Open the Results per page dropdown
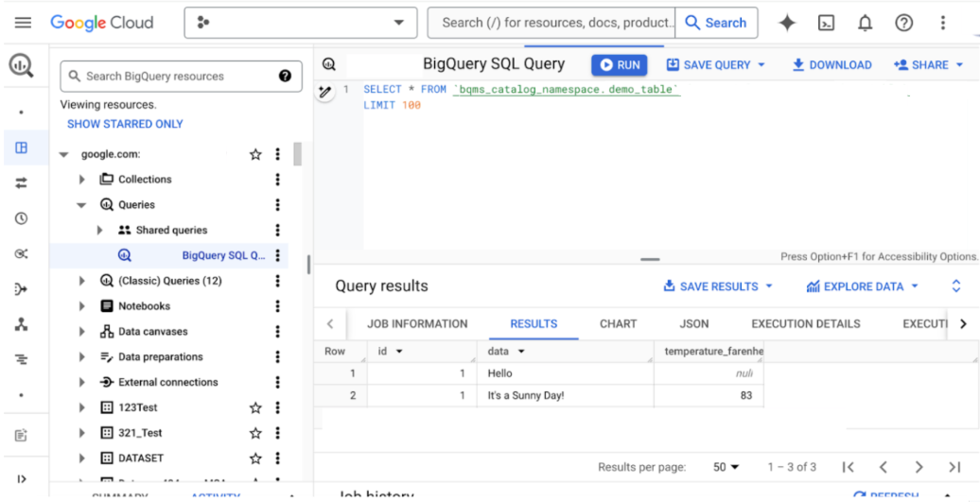This screenshot has width=980, height=502. coord(726,467)
